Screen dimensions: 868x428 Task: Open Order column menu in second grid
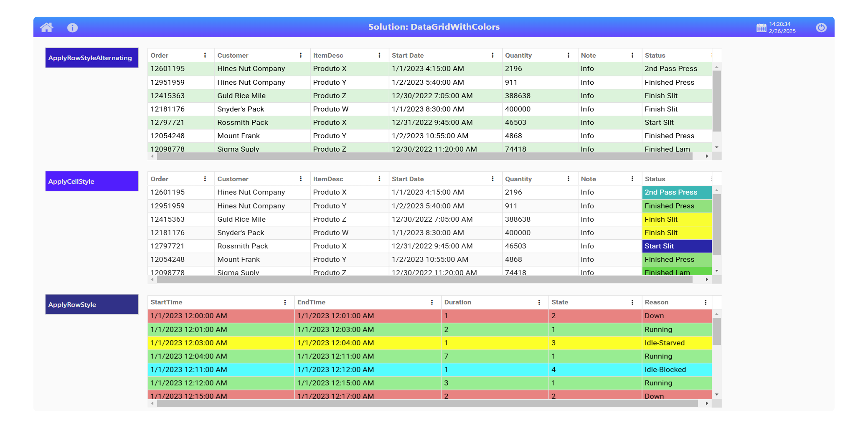[205, 179]
